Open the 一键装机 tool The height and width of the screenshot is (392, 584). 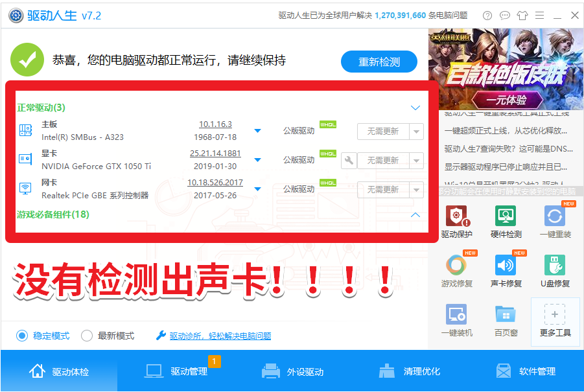(x=456, y=320)
